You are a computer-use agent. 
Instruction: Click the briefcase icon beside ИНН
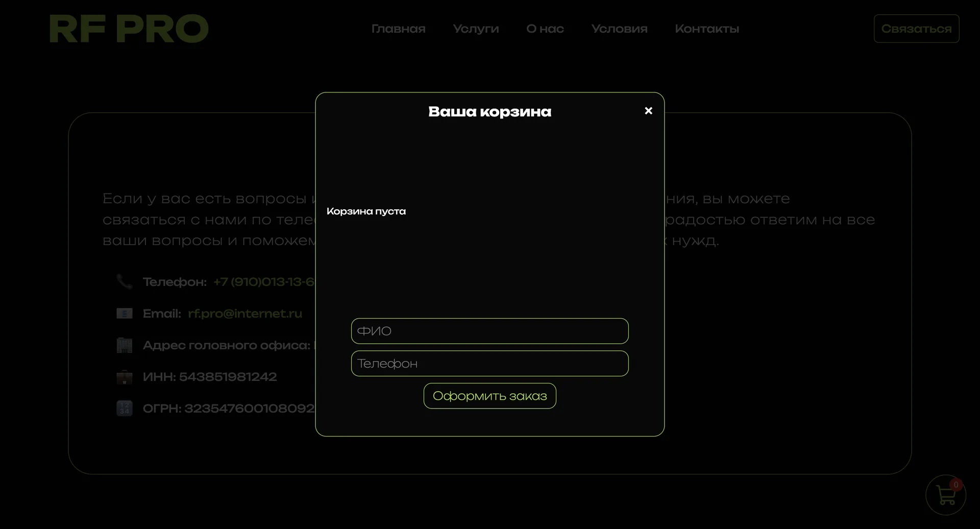coord(124,377)
